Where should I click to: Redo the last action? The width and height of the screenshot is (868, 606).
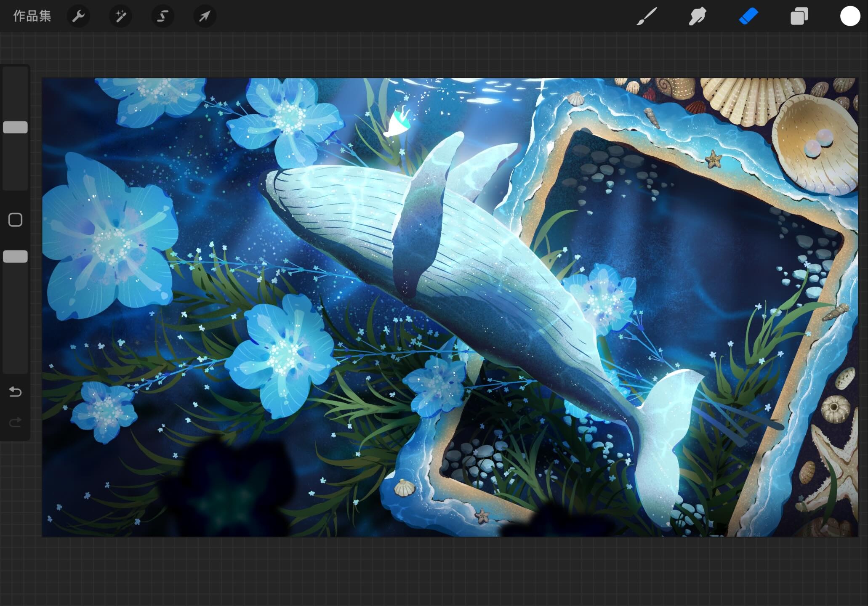(16, 422)
